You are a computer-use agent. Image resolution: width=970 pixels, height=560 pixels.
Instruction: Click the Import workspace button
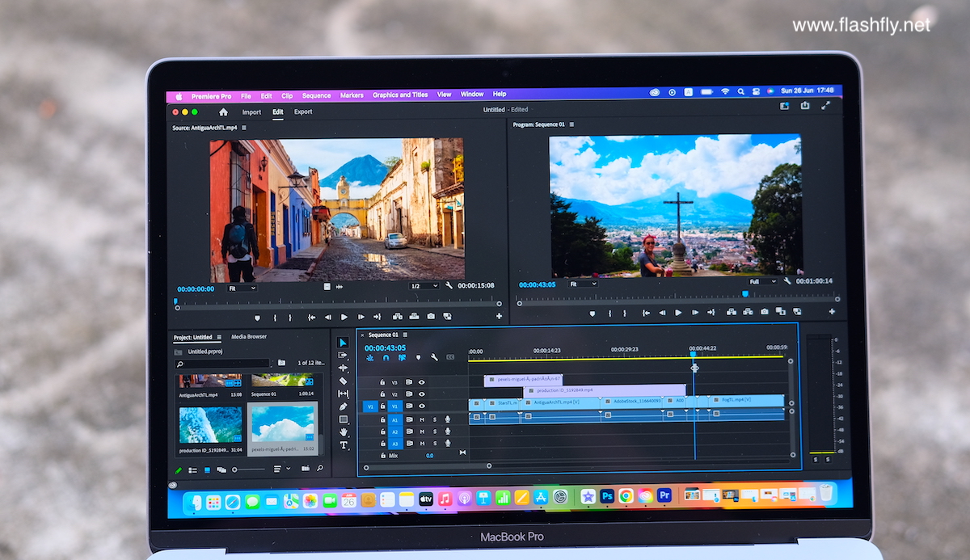click(x=251, y=112)
